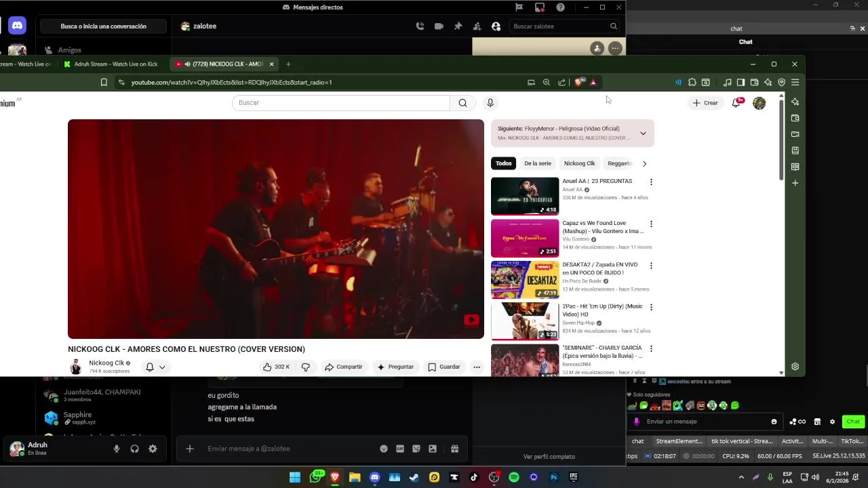The image size is (868, 488).
Task: Share this page from address bar
Action: [x=561, y=83]
